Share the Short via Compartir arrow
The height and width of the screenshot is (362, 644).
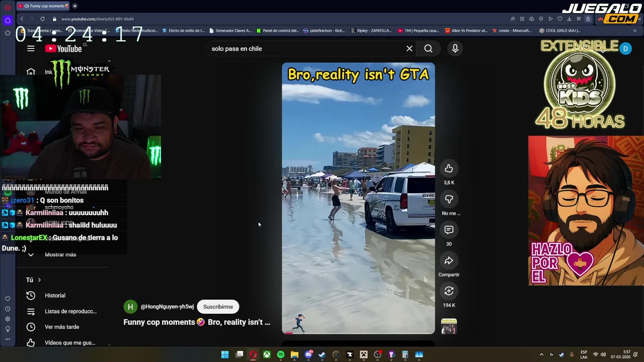[449, 260]
